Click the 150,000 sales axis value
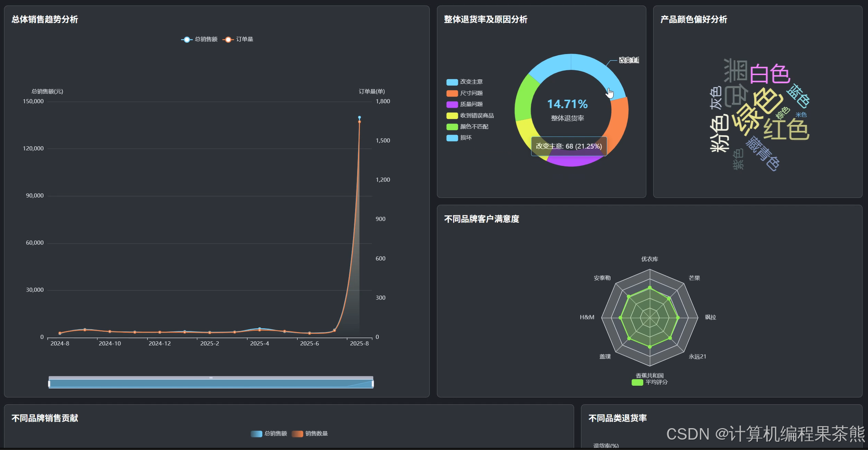The width and height of the screenshot is (868, 450). tap(33, 101)
